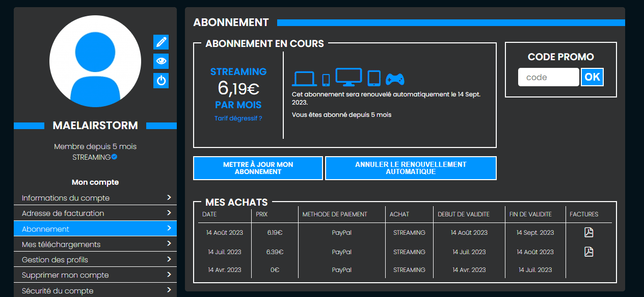Click the 6.39€ price cell

coord(275,252)
